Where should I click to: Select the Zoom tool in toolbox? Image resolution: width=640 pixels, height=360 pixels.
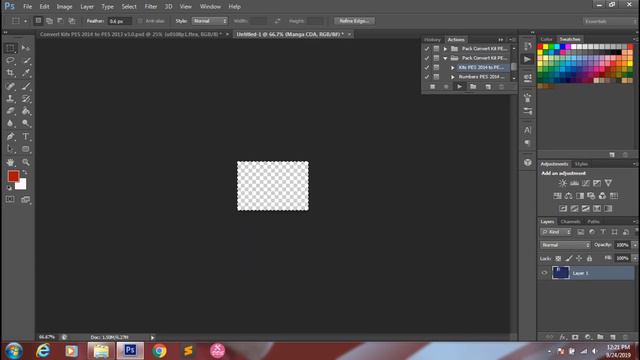click(26, 162)
